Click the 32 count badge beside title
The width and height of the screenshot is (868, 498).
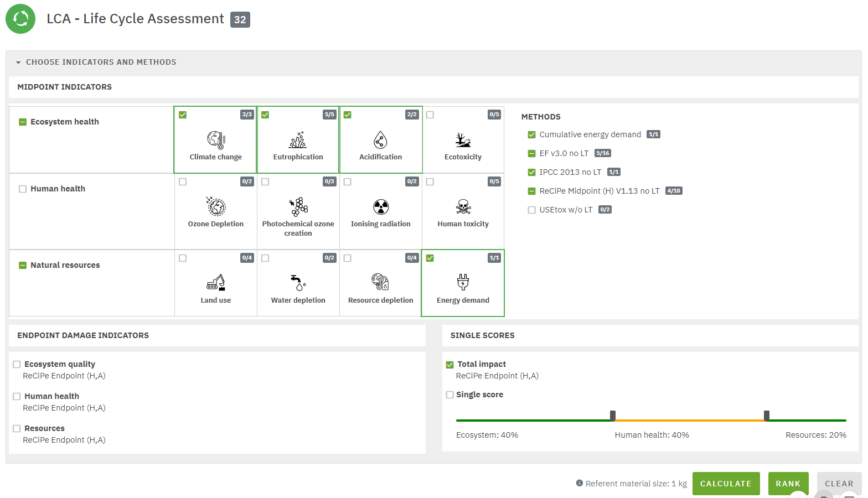click(240, 20)
